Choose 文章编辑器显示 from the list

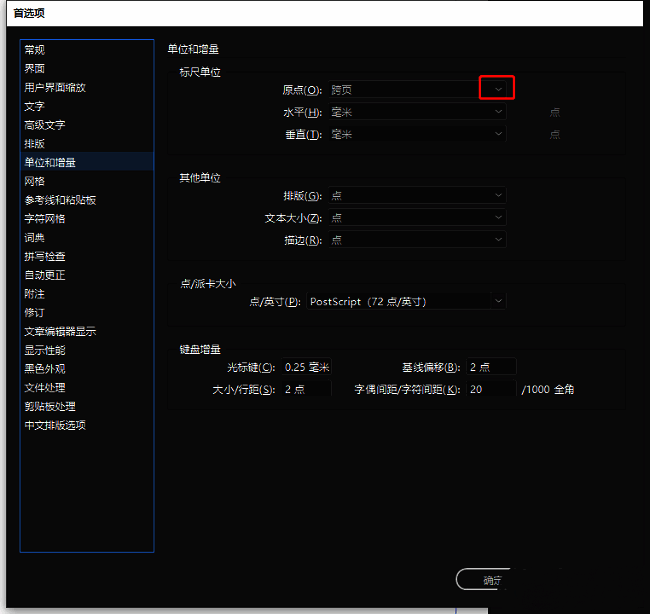click(x=60, y=332)
